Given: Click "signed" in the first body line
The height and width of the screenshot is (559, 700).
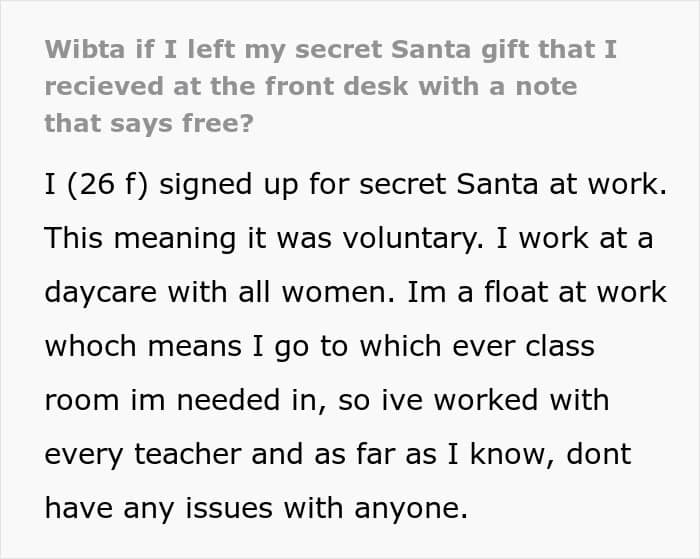Looking at the screenshot, I should pos(226,185).
